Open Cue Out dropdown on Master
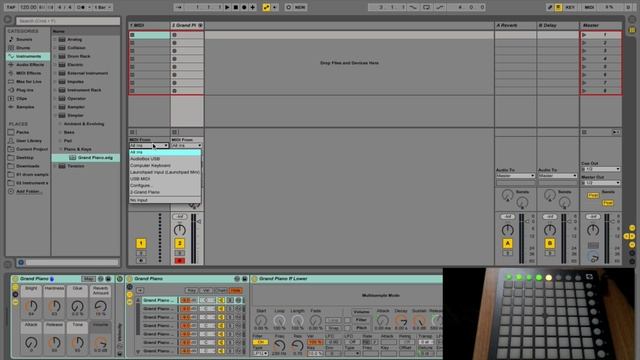The height and width of the screenshot is (360, 640). (601, 169)
